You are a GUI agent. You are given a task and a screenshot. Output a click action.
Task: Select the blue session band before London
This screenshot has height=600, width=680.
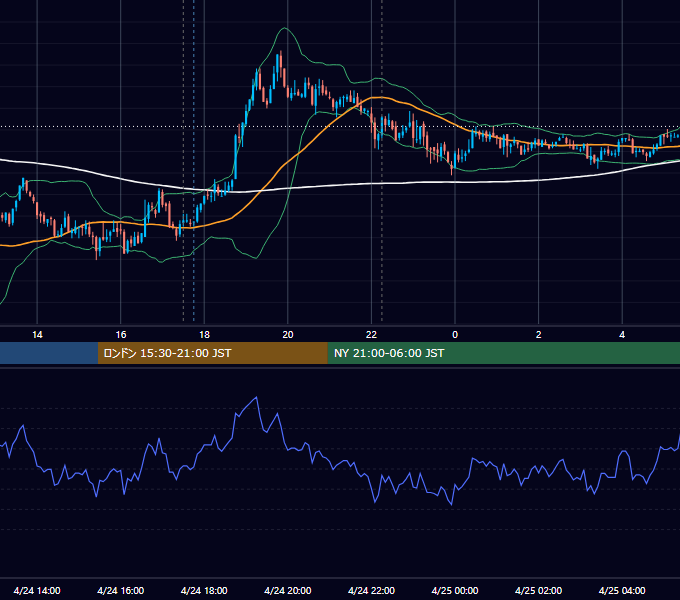(49, 353)
